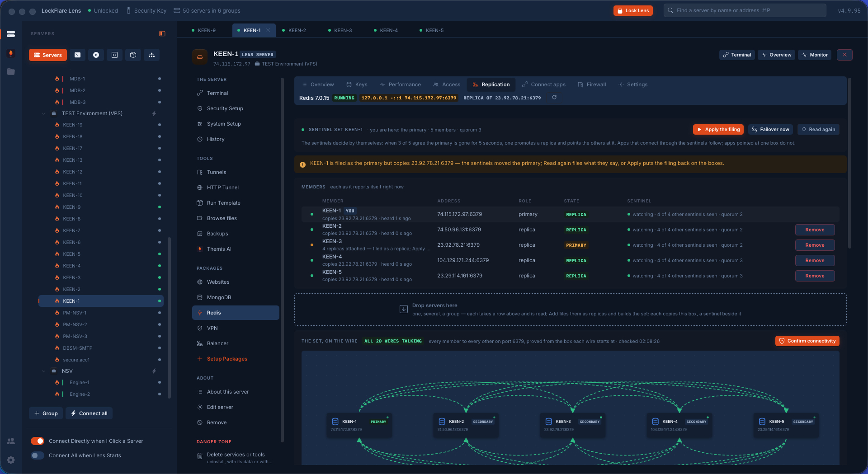Select Engine-1 in the server tree

(x=100, y=382)
